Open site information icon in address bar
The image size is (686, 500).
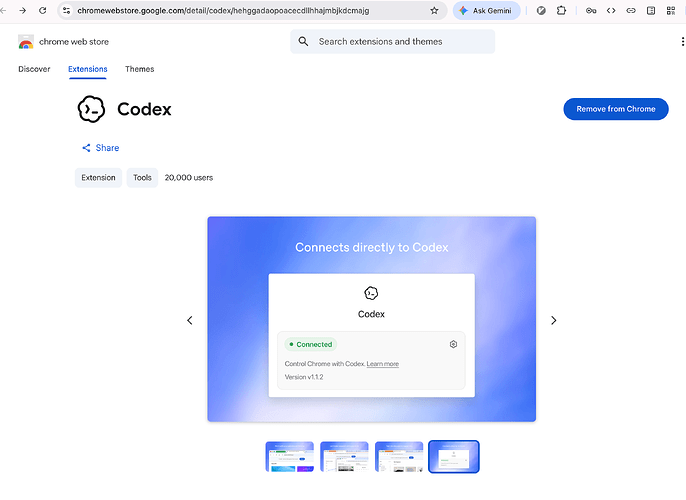(66, 10)
